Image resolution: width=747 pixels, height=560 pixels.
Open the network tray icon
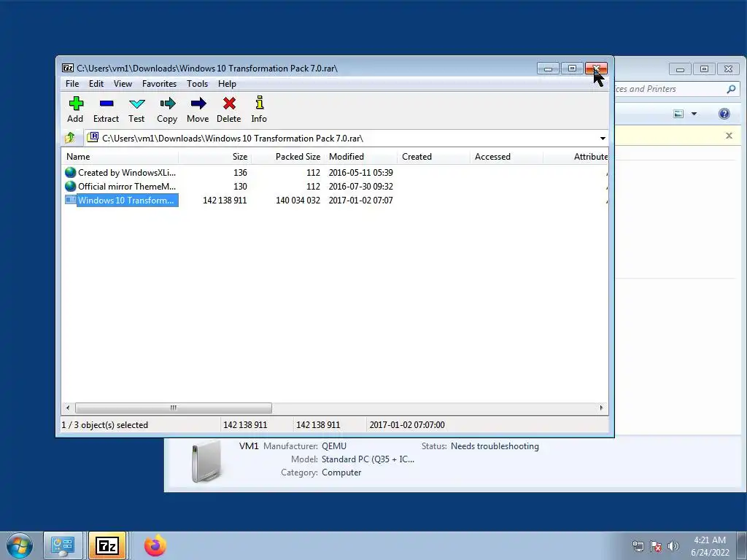click(x=638, y=546)
